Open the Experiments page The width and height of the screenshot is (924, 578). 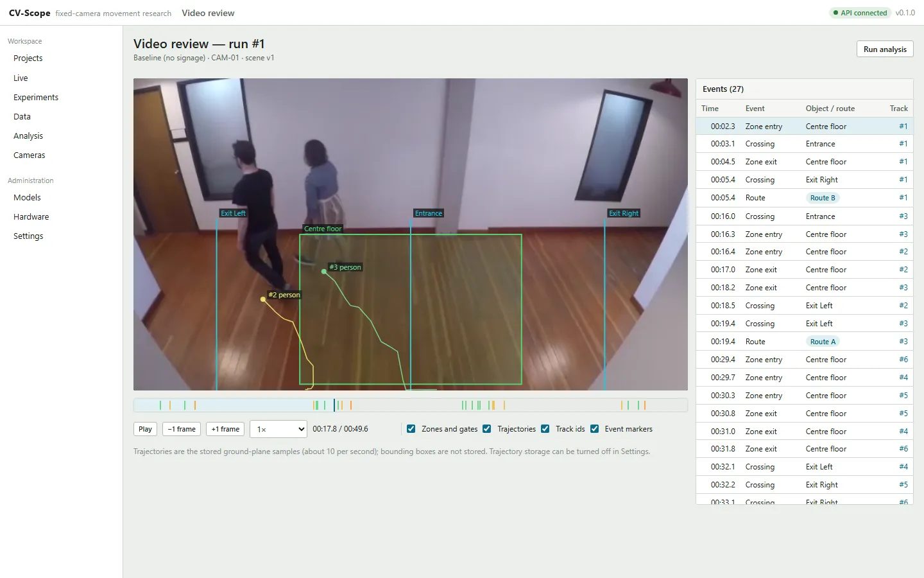pyautogui.click(x=36, y=98)
